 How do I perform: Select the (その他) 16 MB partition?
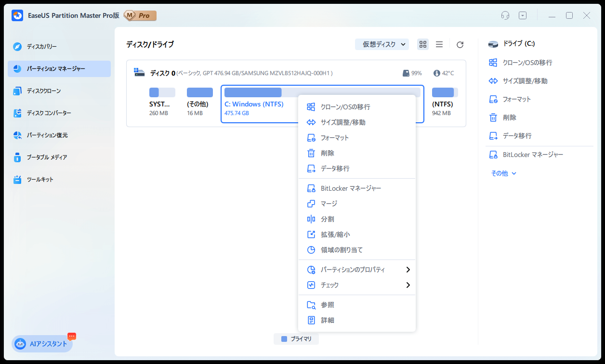click(x=199, y=102)
